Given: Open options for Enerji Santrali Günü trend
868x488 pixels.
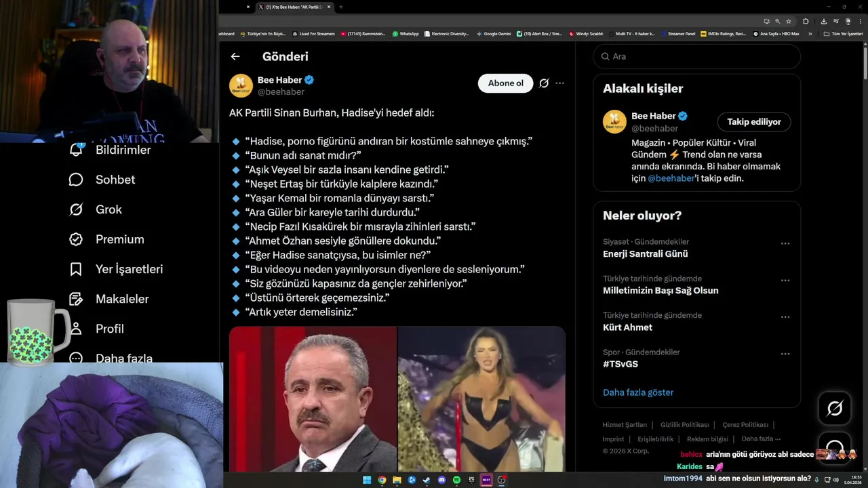Looking at the screenshot, I should point(785,243).
